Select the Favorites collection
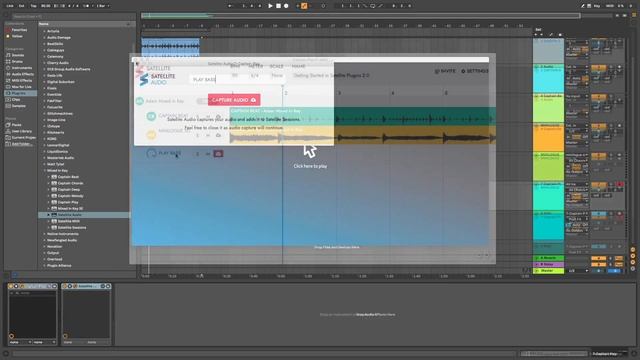Viewport: 640px width, 360px height. (x=19, y=30)
